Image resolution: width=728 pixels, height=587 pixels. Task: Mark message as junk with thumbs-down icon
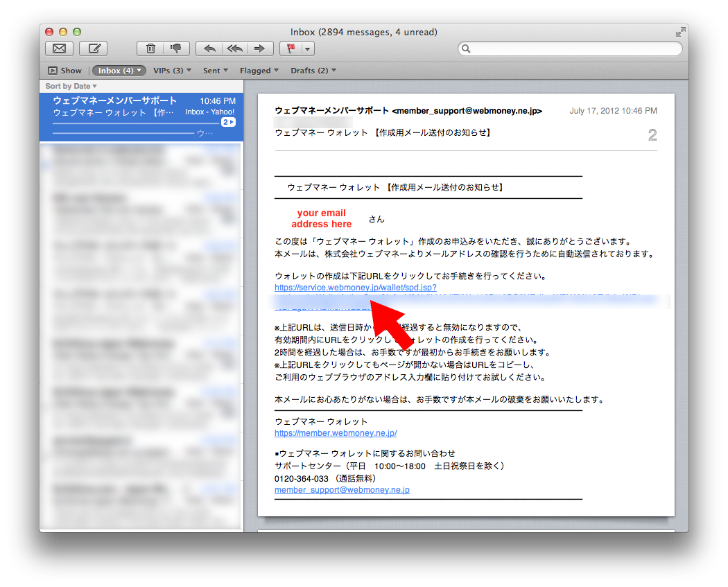coord(176,49)
